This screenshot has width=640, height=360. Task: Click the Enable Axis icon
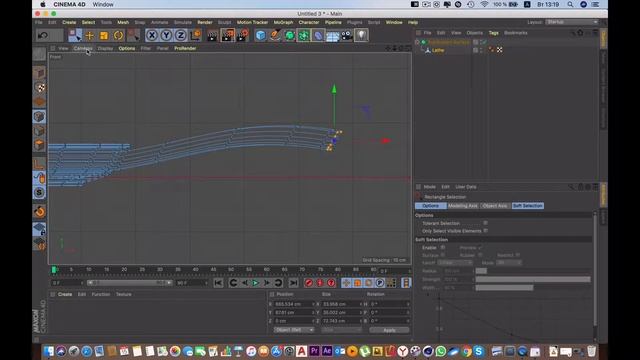pyautogui.click(x=39, y=164)
